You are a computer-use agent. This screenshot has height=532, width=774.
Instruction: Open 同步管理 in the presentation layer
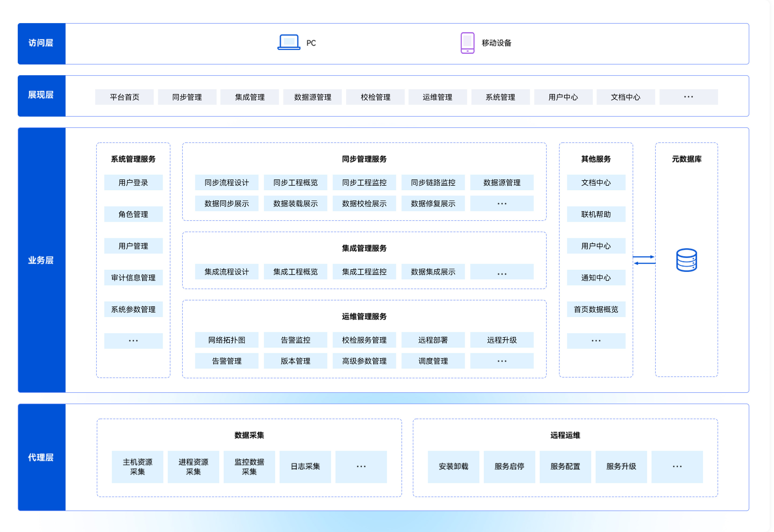point(187,97)
